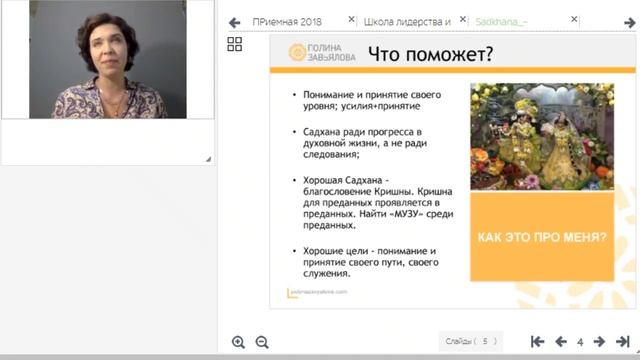Click the Что поможет? slide title
The height and width of the screenshot is (360, 640).
point(431,54)
